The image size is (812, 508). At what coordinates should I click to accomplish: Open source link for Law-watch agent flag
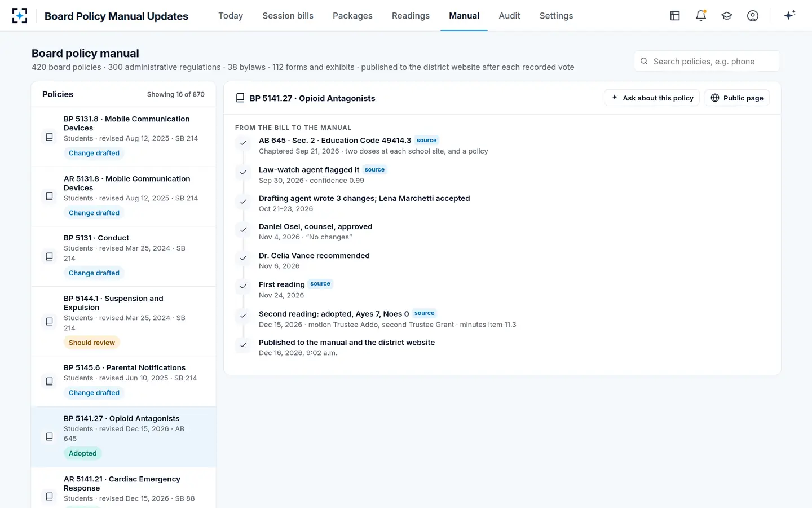point(374,169)
